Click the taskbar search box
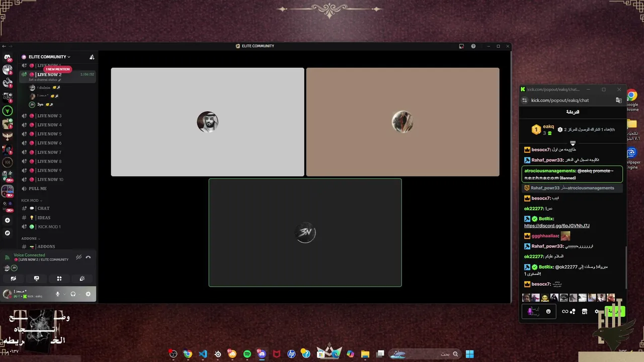The width and height of the screenshot is (644, 362). [425, 354]
